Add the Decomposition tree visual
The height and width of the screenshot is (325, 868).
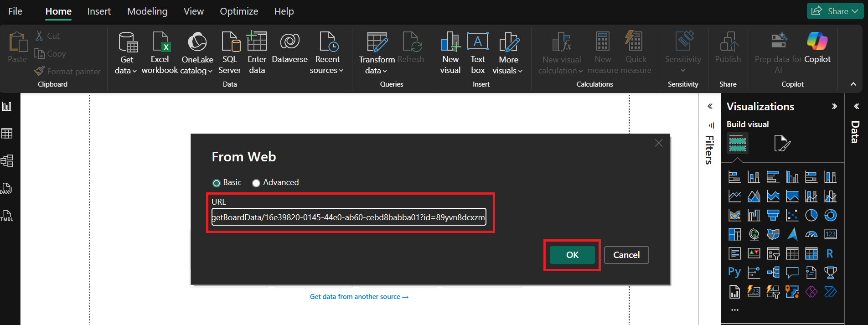pos(773,272)
